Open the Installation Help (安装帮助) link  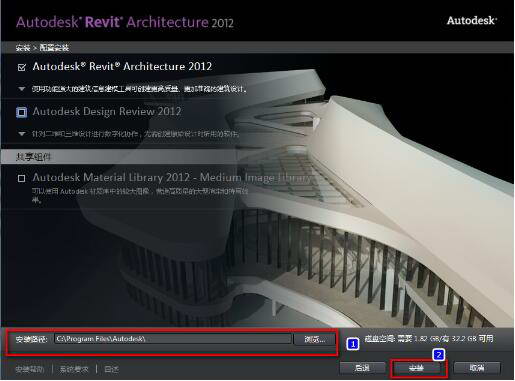(29, 369)
